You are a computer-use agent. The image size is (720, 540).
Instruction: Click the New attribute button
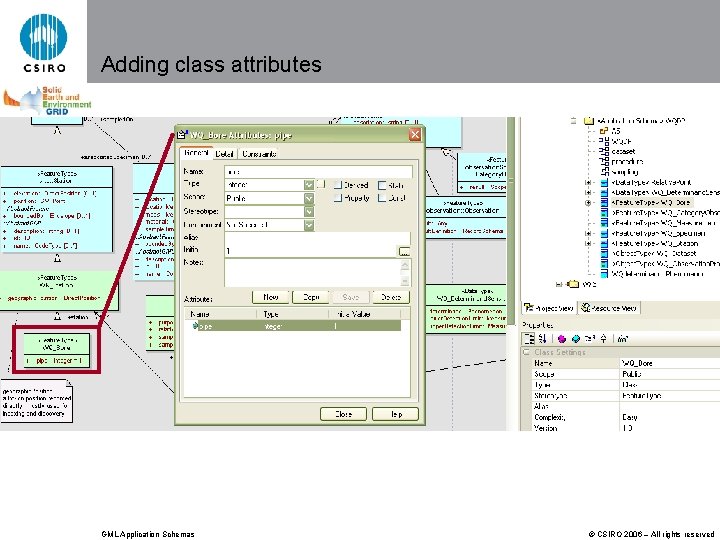tap(270, 297)
